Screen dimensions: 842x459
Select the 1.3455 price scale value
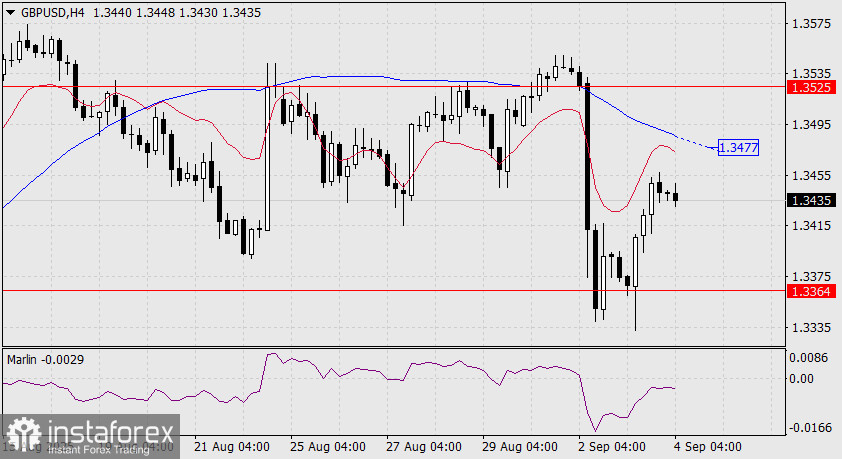[x=811, y=176]
